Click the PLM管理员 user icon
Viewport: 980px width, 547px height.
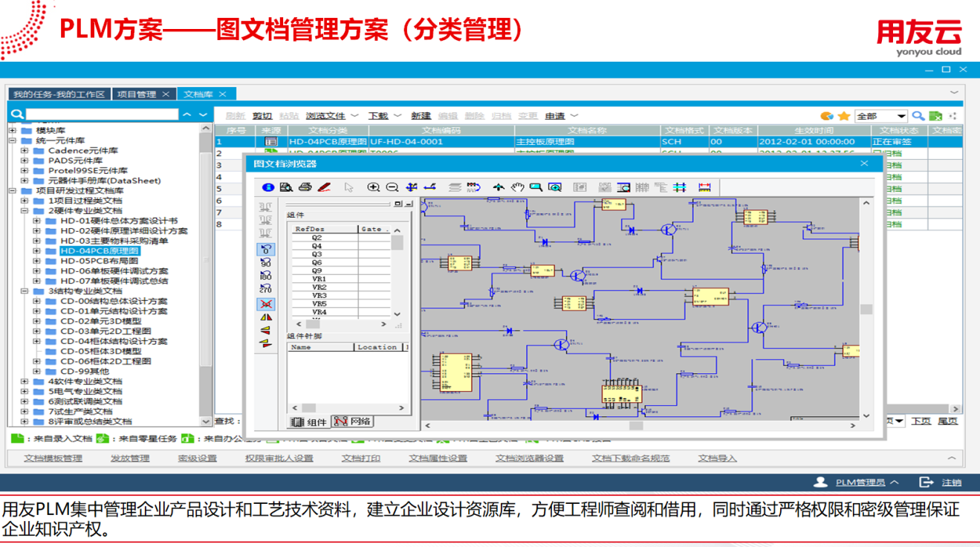coord(820,482)
